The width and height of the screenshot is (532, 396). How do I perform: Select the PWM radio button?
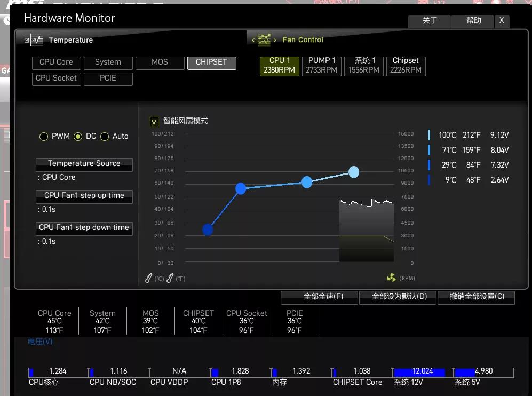tap(44, 137)
